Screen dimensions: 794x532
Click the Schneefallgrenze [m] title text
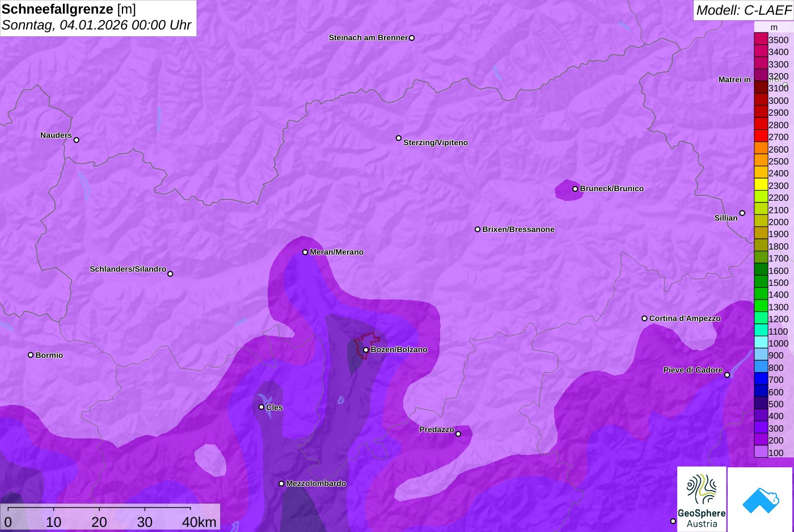69,9
